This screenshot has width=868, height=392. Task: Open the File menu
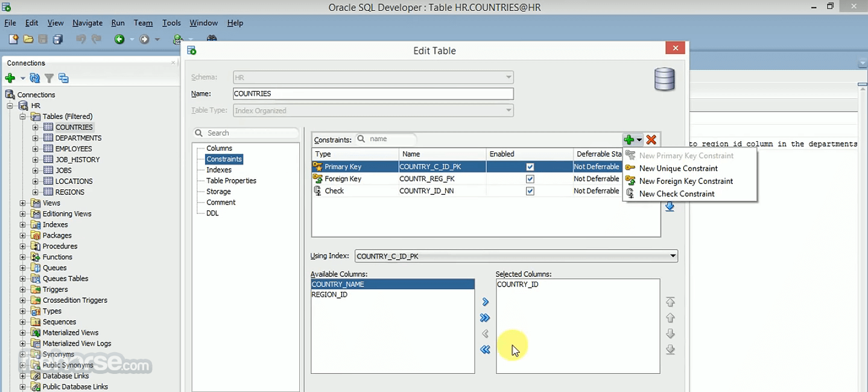click(x=10, y=23)
